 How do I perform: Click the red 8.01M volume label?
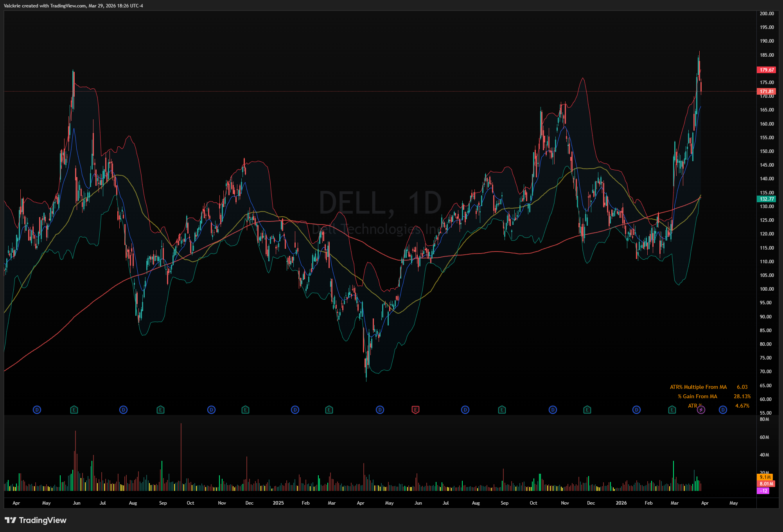(766, 484)
